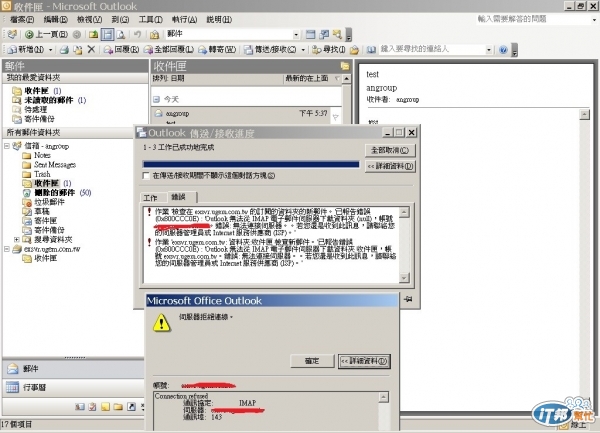Expand the 搜尋資料夾 tree node

pyautogui.click(x=16, y=239)
